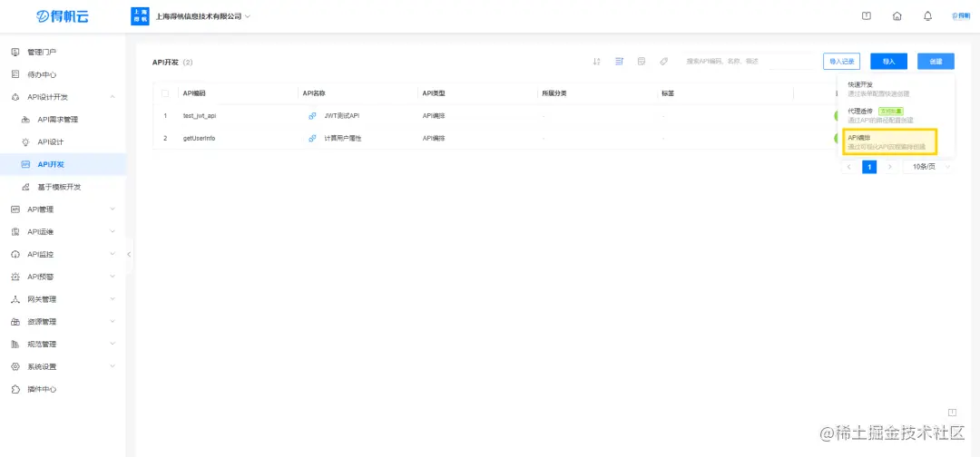This screenshot has height=457, width=980.
Task: Open the JWT测试API name
Action: (x=342, y=115)
